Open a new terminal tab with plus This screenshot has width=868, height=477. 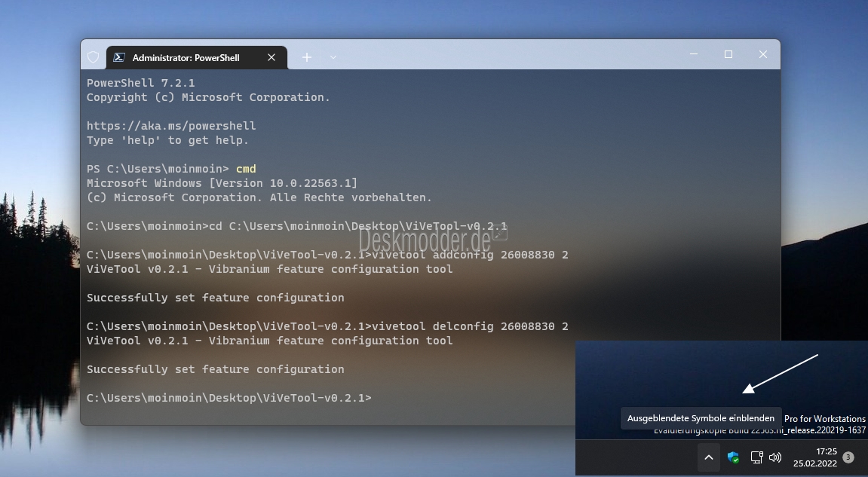click(x=307, y=57)
